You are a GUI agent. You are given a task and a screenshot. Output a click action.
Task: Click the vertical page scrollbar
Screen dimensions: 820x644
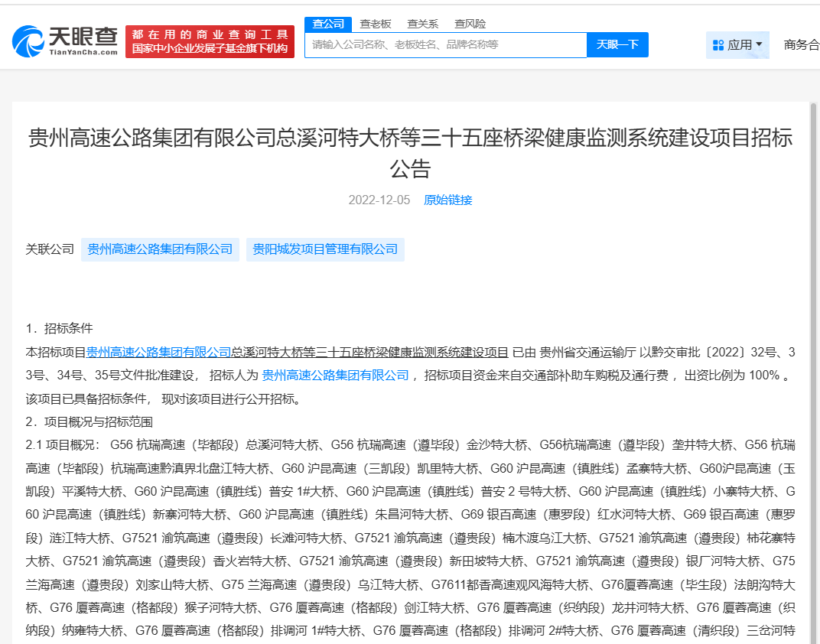pyautogui.click(x=813, y=373)
